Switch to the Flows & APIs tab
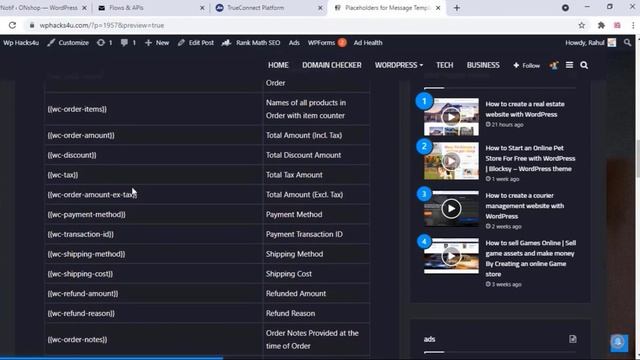The height and width of the screenshot is (360, 640). point(150,8)
